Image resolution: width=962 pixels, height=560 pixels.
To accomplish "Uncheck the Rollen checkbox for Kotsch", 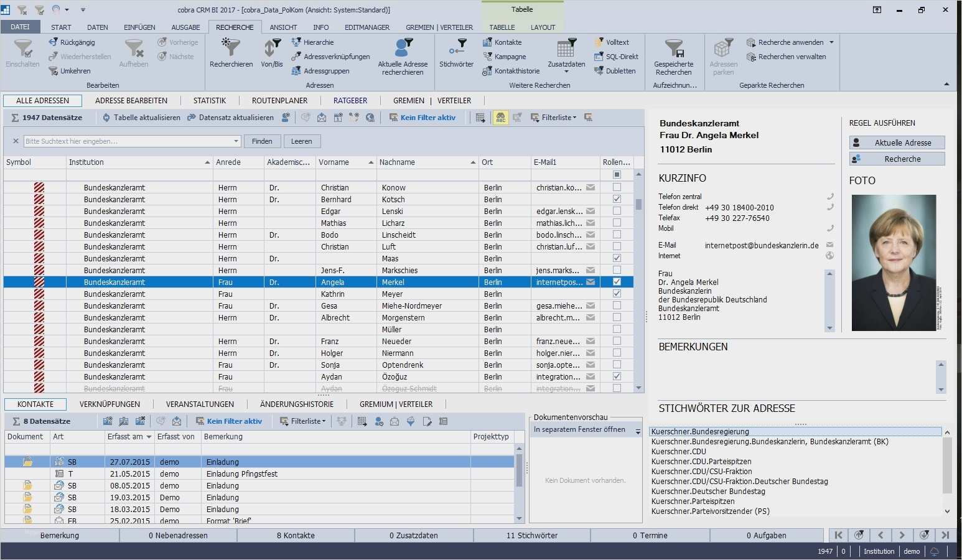I will 617,199.
